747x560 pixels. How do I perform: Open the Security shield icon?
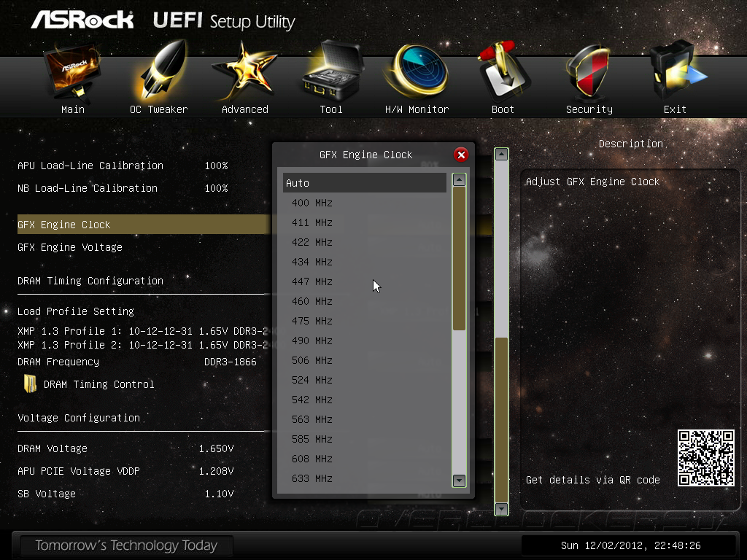pyautogui.click(x=588, y=71)
